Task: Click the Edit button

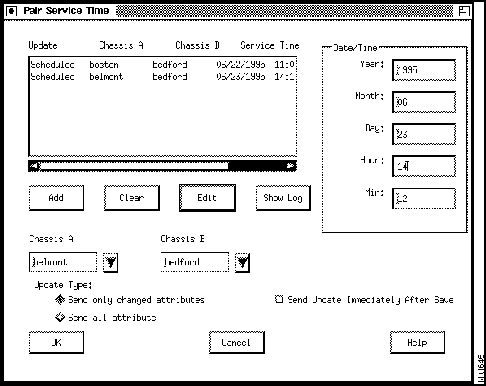Action: (207, 198)
